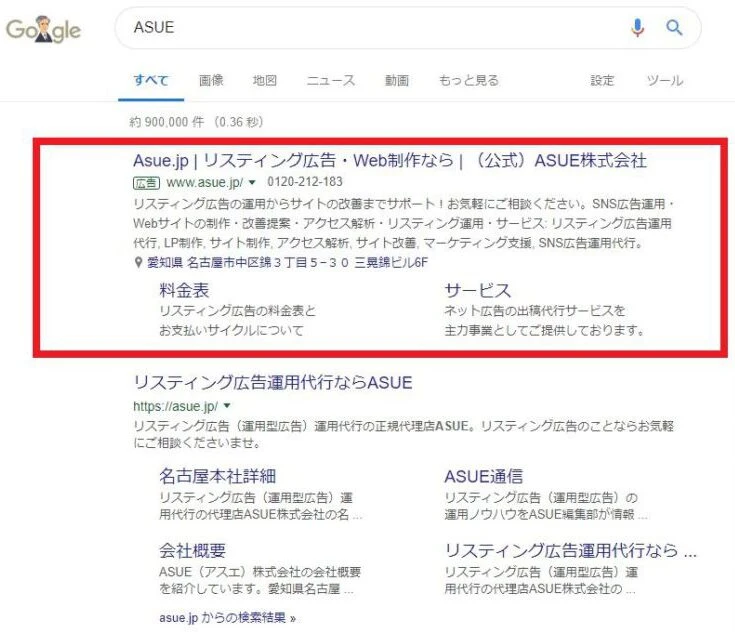Open address link 愛知県 名古屋市中区錦3丁目
This screenshot has width=735, height=632.
287,262
